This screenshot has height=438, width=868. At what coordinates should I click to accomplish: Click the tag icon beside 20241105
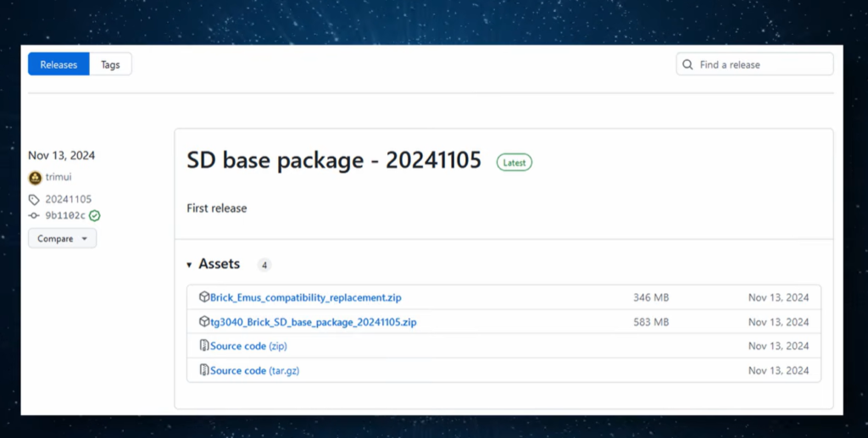tap(34, 200)
